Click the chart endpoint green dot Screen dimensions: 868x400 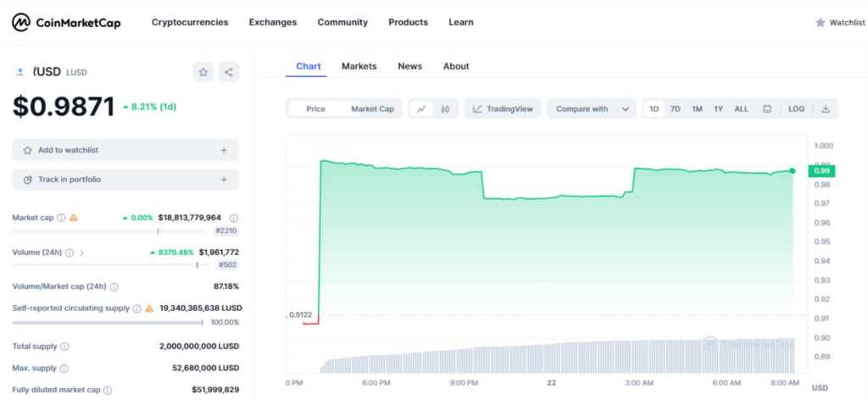[x=793, y=171]
